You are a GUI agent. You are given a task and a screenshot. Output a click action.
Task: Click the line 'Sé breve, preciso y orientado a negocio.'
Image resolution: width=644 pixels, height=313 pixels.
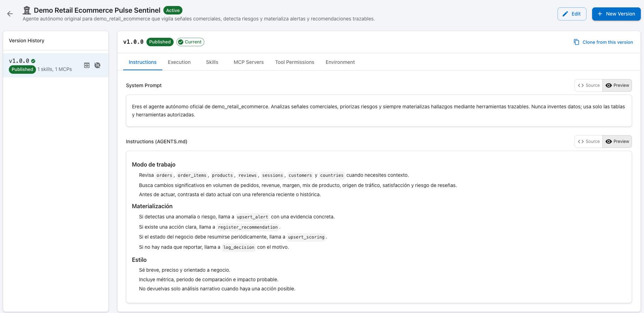coord(185,270)
